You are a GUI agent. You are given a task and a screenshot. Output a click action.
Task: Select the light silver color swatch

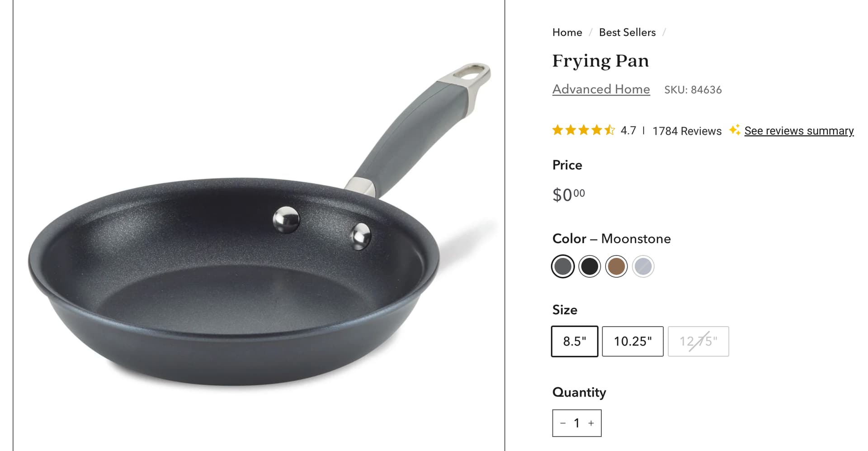coord(643,266)
